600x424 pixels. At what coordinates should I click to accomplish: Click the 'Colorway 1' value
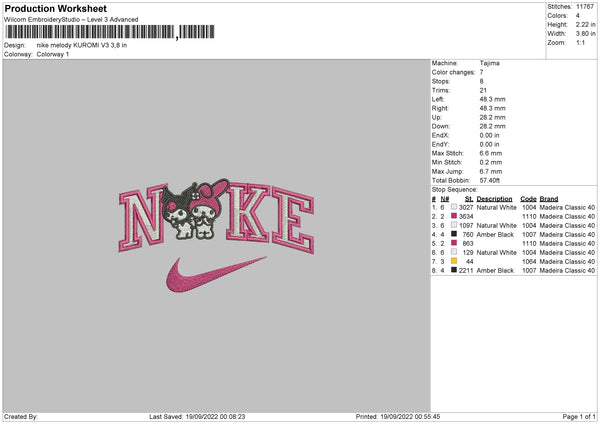[53, 54]
